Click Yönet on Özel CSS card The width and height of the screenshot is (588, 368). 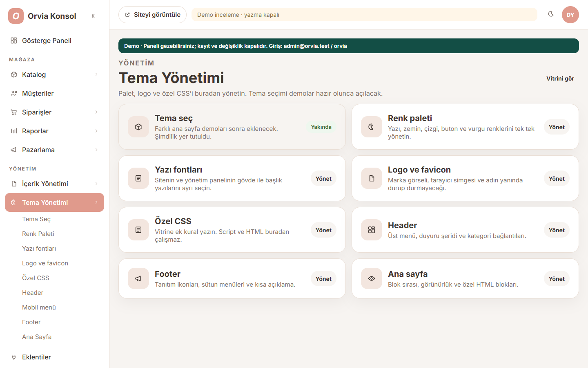323,230
